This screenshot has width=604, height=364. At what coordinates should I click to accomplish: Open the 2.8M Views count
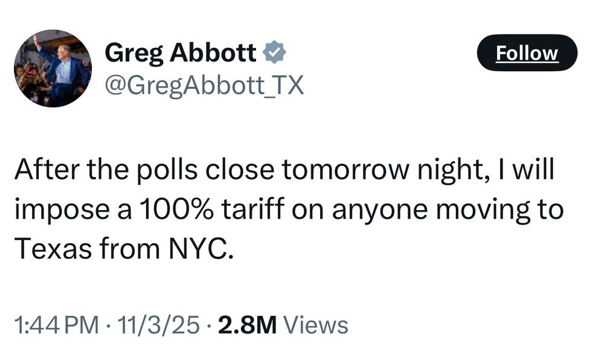[x=283, y=325]
